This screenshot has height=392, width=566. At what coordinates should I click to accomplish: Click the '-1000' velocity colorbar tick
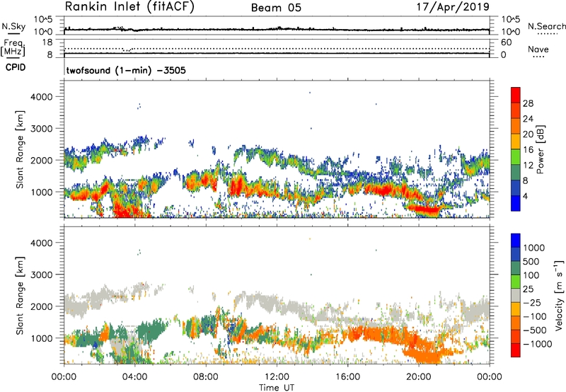click(538, 344)
